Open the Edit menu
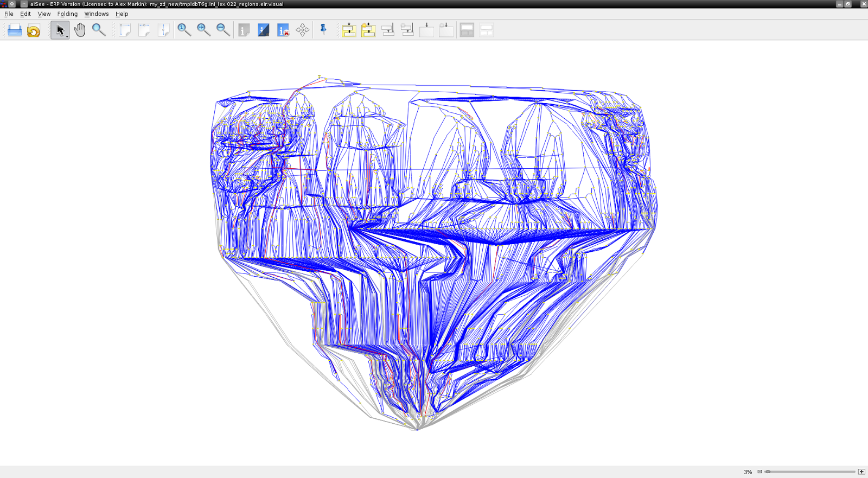 25,14
